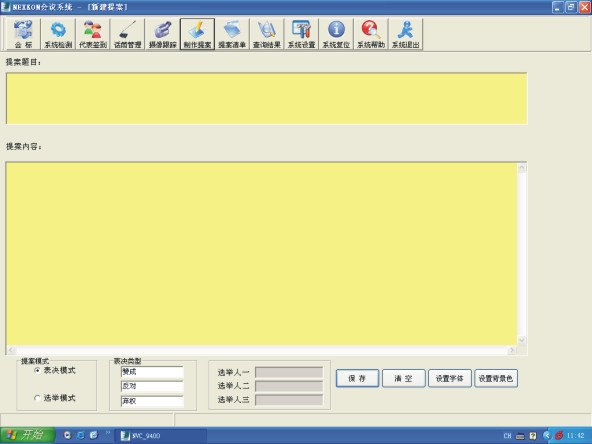This screenshot has height=444, width=592.
Task: Open 系统设置 system settings icon
Action: click(301, 34)
